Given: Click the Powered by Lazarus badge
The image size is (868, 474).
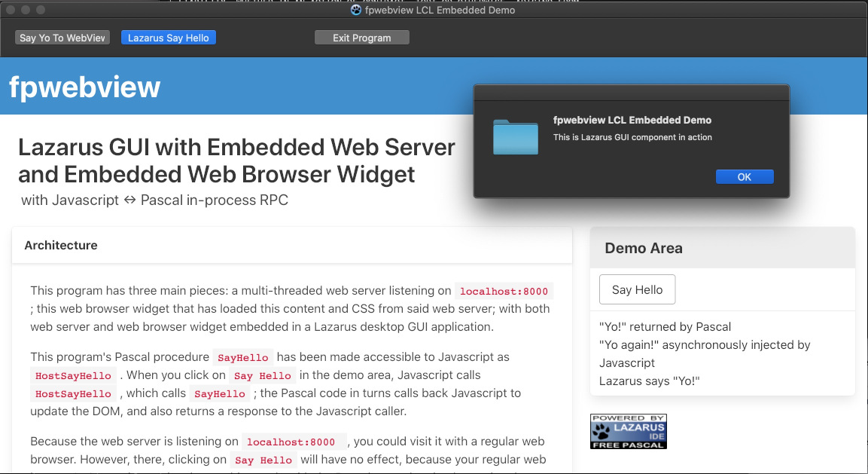Looking at the screenshot, I should [629, 431].
